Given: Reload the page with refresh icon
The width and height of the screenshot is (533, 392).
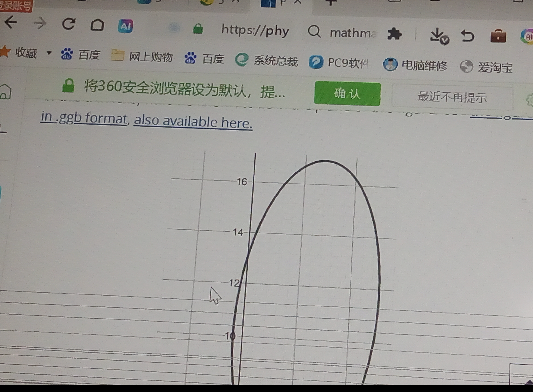Looking at the screenshot, I should tap(69, 24).
